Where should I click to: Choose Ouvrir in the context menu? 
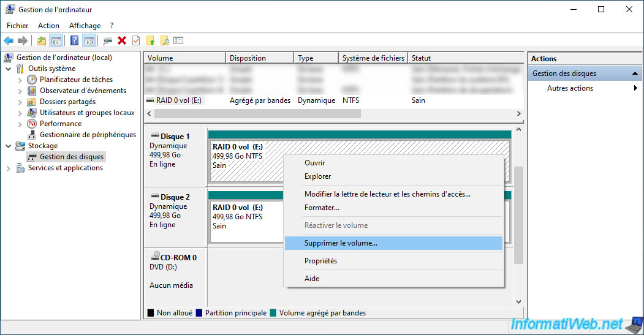pyautogui.click(x=393, y=163)
